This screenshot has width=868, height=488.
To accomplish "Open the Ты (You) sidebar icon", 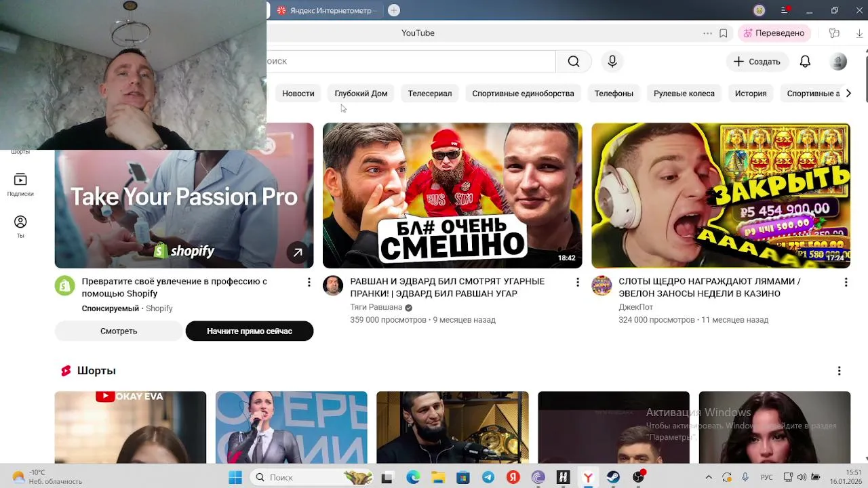I will click(x=20, y=227).
